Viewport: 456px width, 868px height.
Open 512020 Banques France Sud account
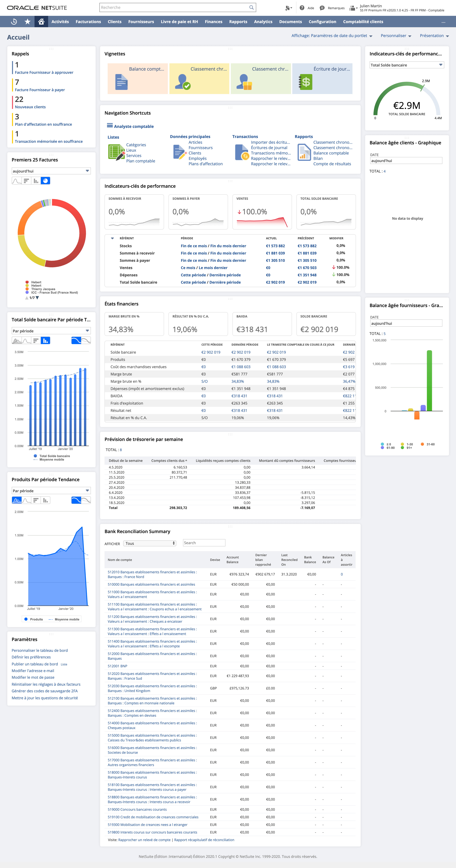pos(152,676)
